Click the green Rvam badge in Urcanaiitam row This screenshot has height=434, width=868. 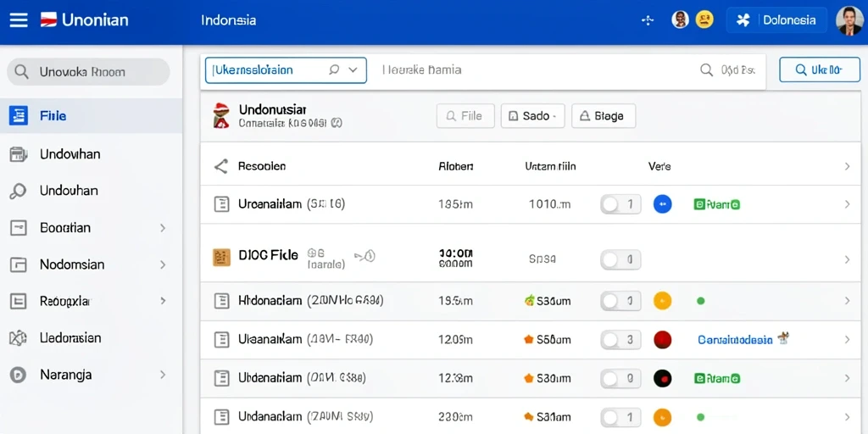(x=717, y=205)
